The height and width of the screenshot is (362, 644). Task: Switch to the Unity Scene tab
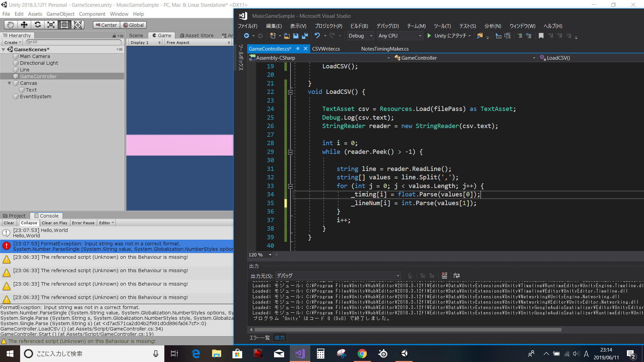[136, 36]
